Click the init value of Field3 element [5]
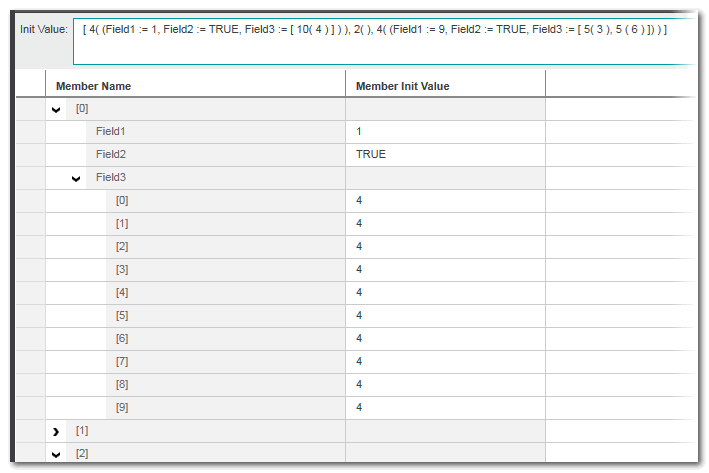The width and height of the screenshot is (709, 473). tap(445, 316)
